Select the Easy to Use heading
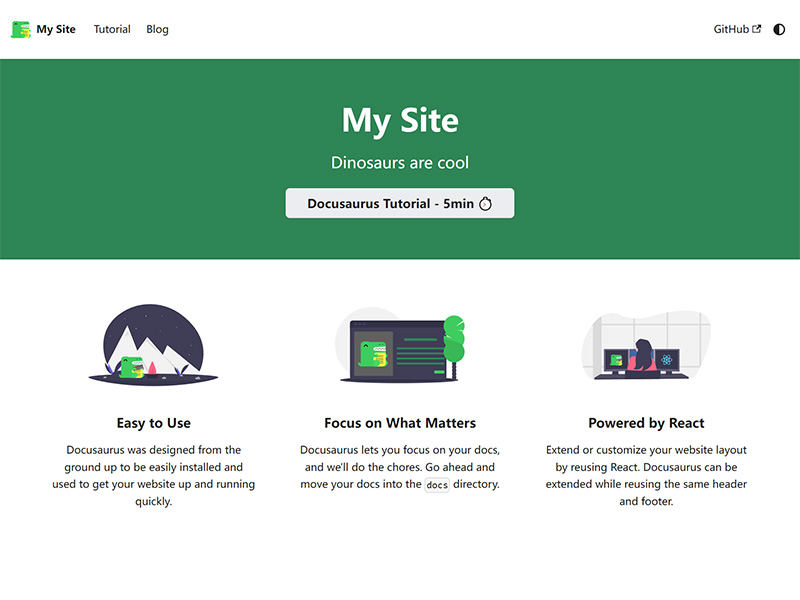800x600 pixels. click(153, 423)
